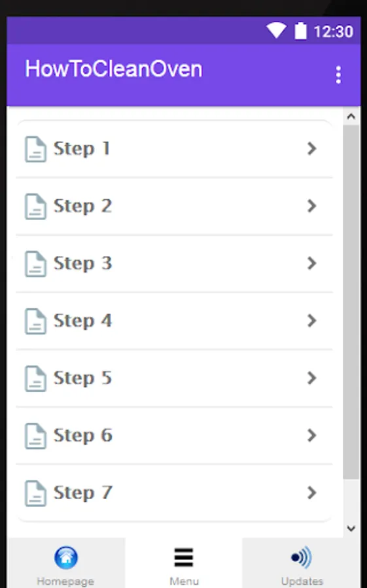Open the Step 5 list entry

click(x=174, y=378)
